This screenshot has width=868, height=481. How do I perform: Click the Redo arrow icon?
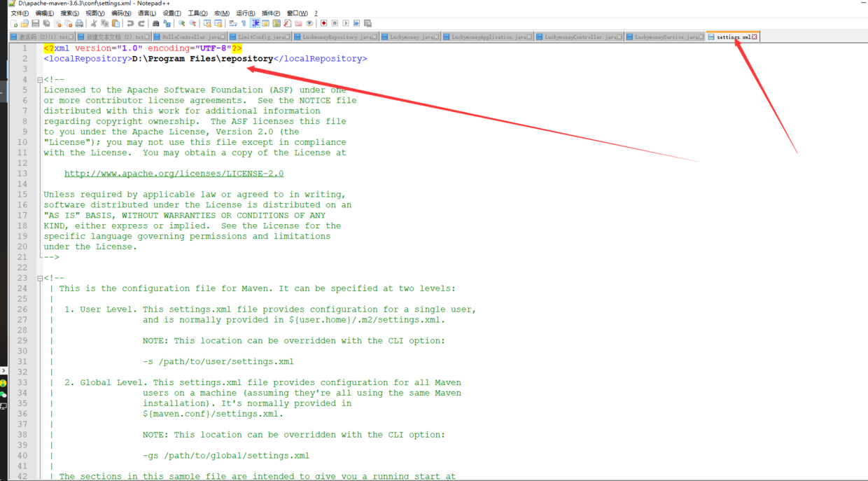point(141,23)
